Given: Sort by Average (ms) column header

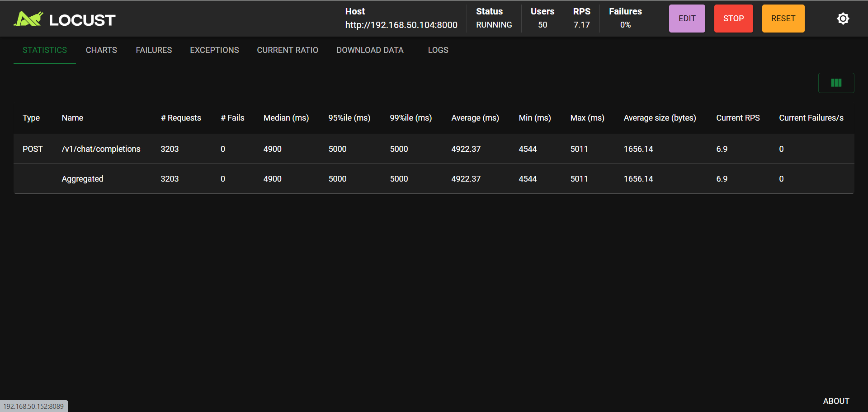Looking at the screenshot, I should 475,118.
